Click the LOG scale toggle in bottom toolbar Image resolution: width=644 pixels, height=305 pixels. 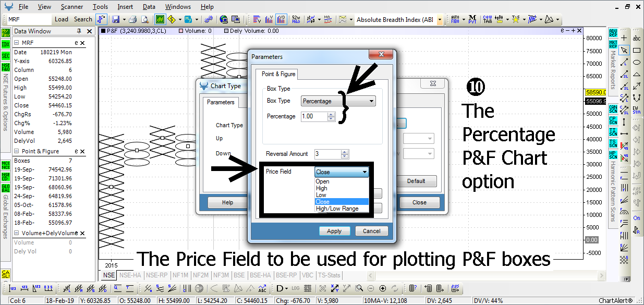point(297,288)
